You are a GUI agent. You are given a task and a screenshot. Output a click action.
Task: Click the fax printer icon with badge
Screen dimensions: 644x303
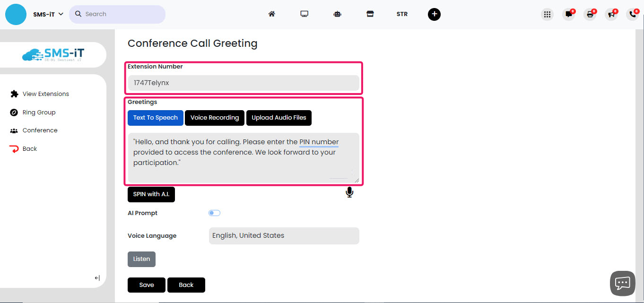click(x=589, y=15)
